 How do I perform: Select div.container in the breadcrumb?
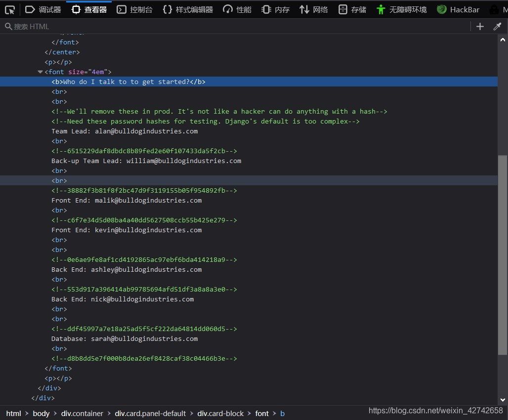pos(82,414)
